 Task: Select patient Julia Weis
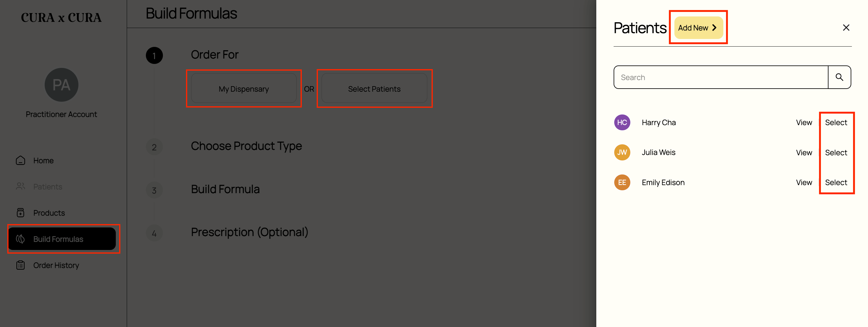(836, 153)
